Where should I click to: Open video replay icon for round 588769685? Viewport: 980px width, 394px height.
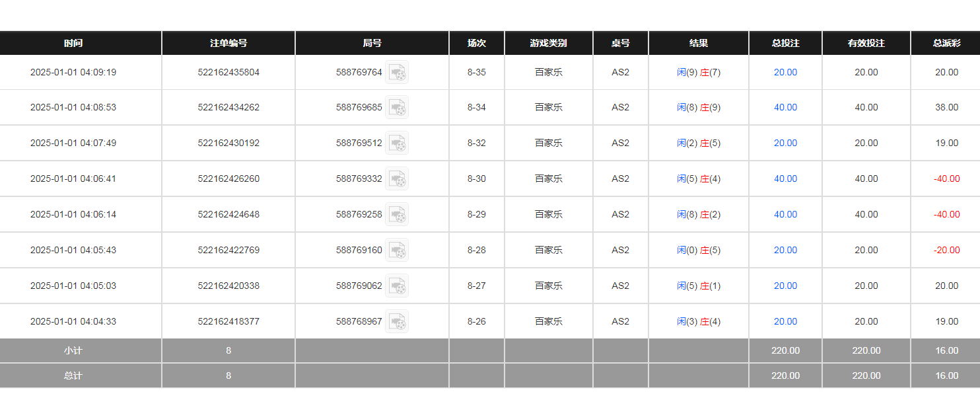(397, 108)
